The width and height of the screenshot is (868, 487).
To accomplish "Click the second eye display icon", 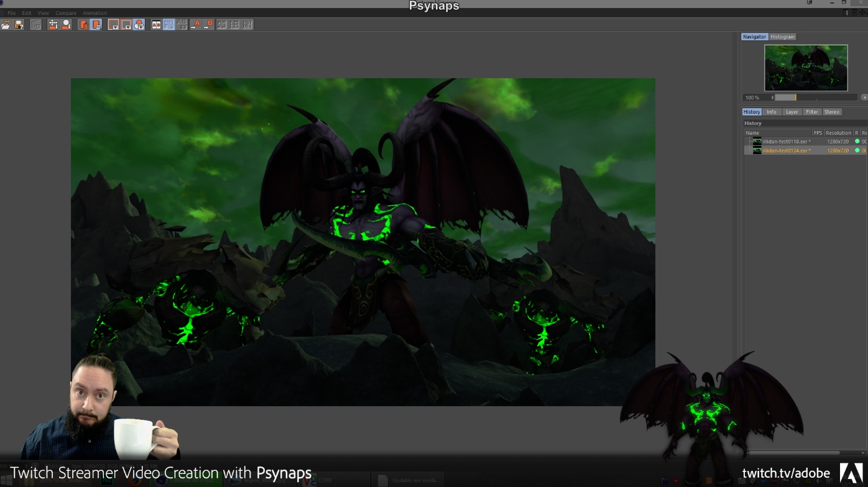I will point(126,25).
